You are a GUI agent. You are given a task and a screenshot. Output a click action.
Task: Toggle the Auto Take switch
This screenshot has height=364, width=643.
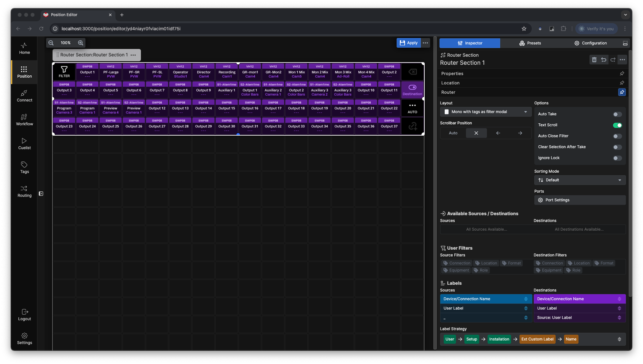617,114
